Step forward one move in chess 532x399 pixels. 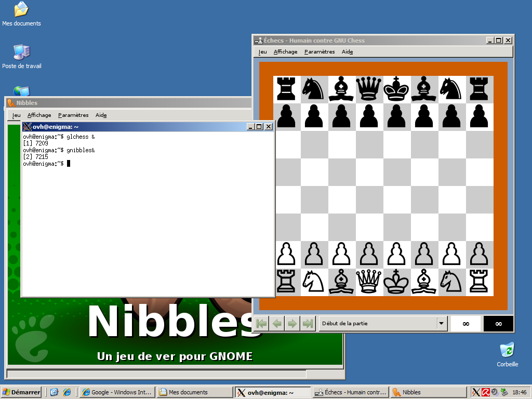click(292, 324)
